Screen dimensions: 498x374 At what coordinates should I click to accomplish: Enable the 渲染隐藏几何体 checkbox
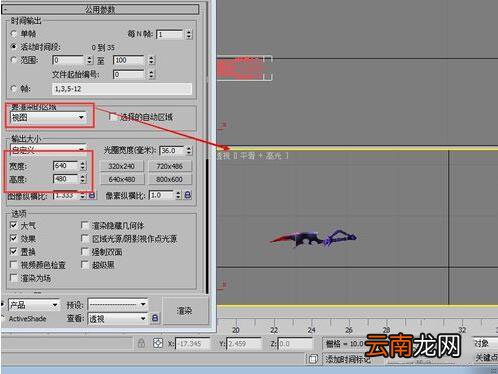point(85,225)
